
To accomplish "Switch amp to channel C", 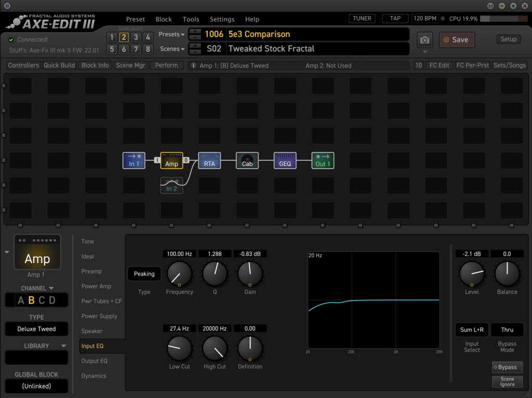I will point(42,300).
